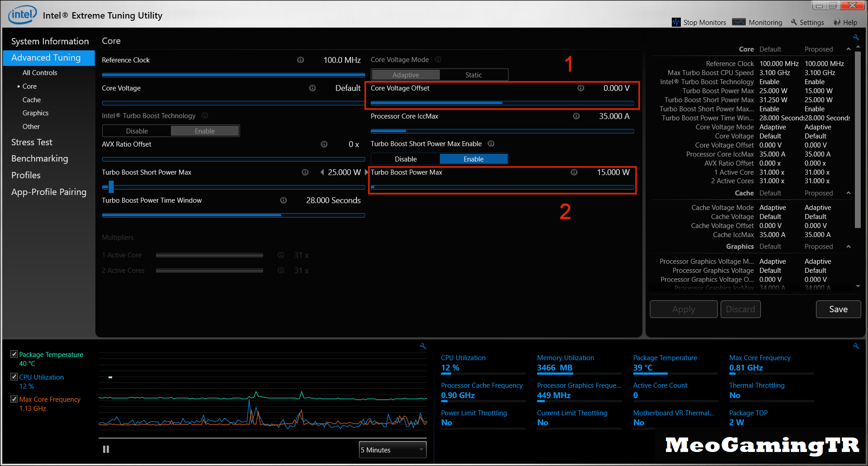Show info for Turbo Boost Power Time Window

283,200
